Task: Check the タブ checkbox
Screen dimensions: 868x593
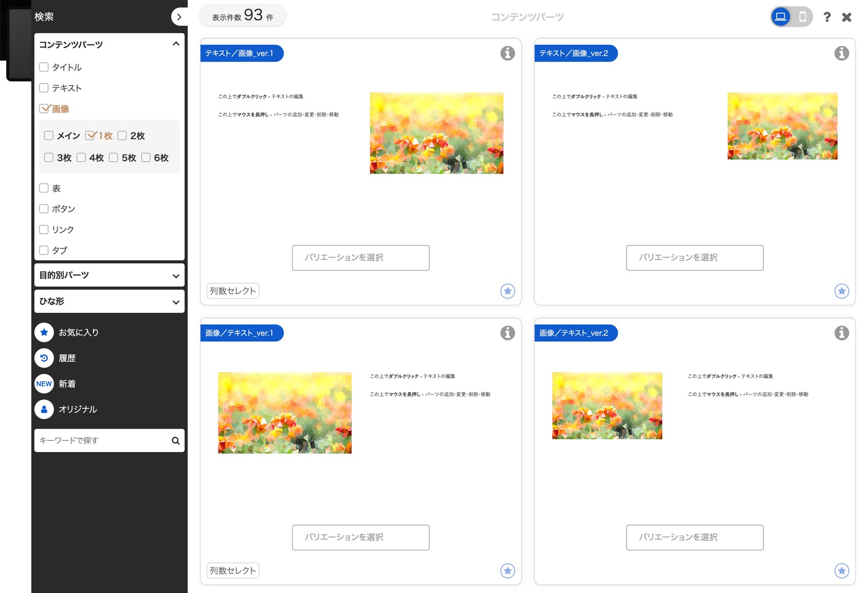Action: [44, 250]
